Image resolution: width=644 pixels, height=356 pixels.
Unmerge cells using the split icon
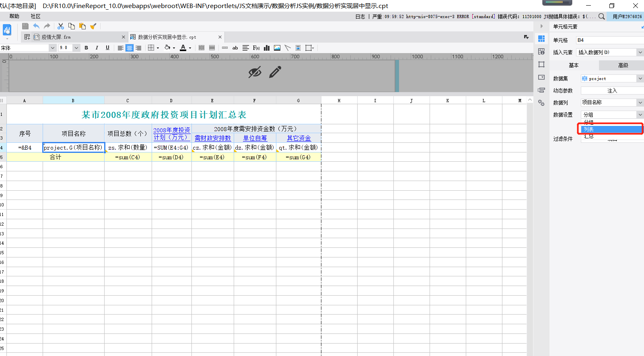212,48
